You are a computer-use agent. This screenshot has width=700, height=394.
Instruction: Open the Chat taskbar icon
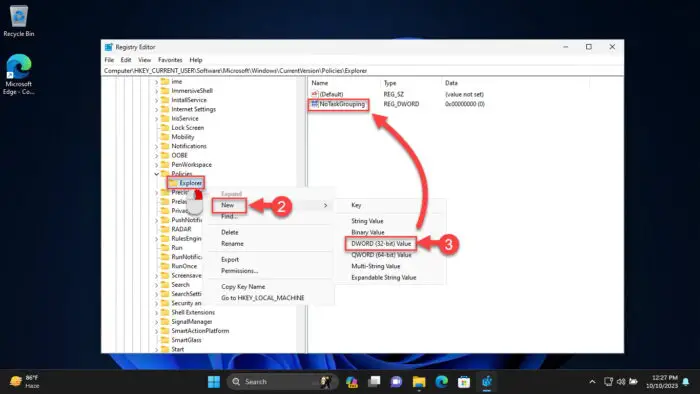pyautogui.click(x=396, y=382)
